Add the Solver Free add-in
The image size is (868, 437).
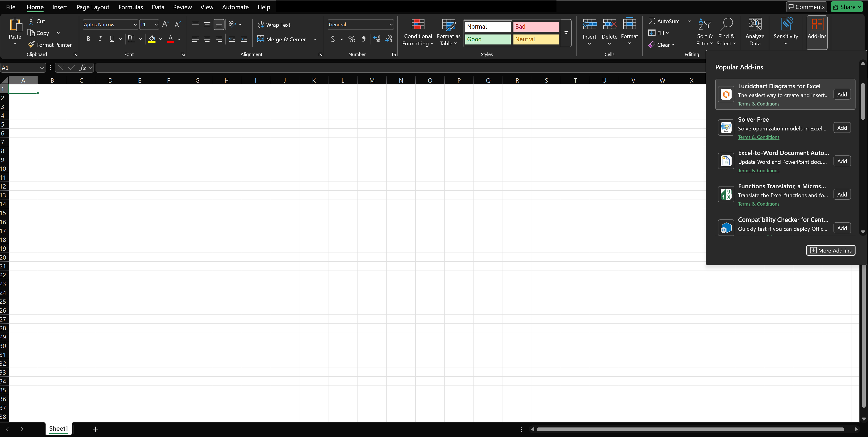[842, 127]
